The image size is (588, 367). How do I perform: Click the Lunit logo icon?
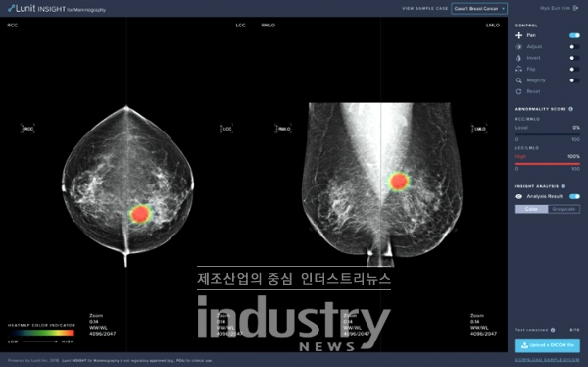[x=11, y=8]
